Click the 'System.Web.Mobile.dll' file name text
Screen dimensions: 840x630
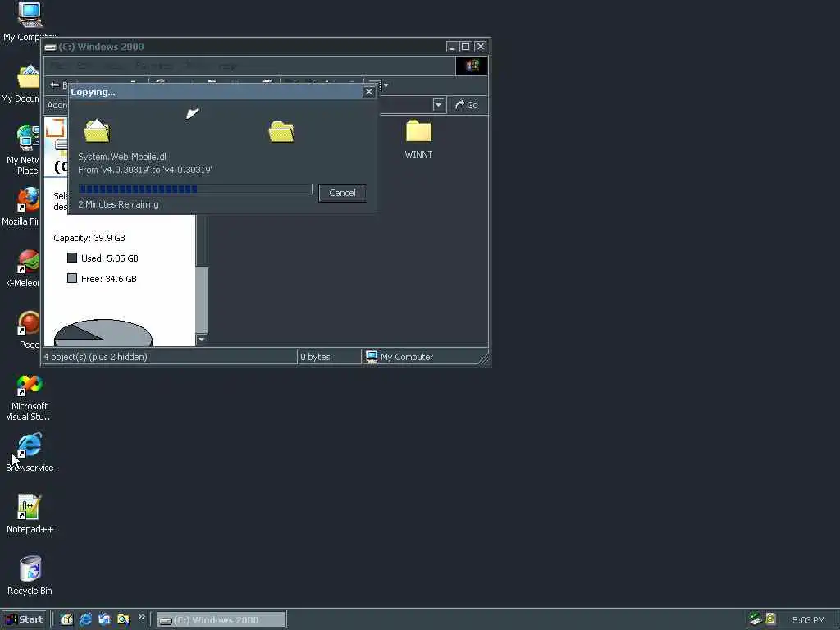tap(123, 157)
